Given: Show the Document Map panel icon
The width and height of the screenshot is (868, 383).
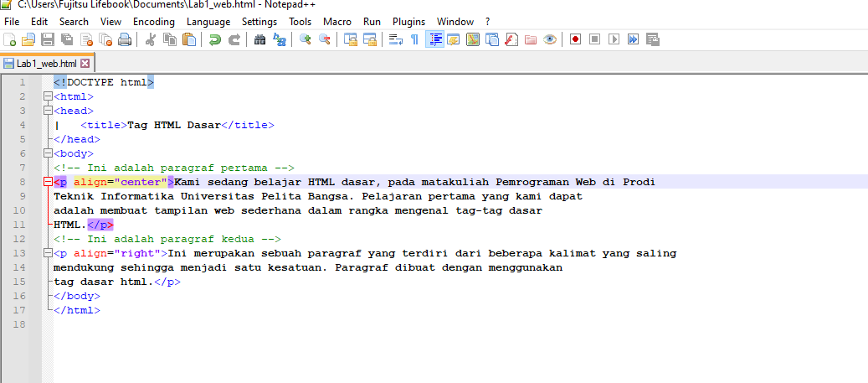Looking at the screenshot, I should tap(473, 39).
